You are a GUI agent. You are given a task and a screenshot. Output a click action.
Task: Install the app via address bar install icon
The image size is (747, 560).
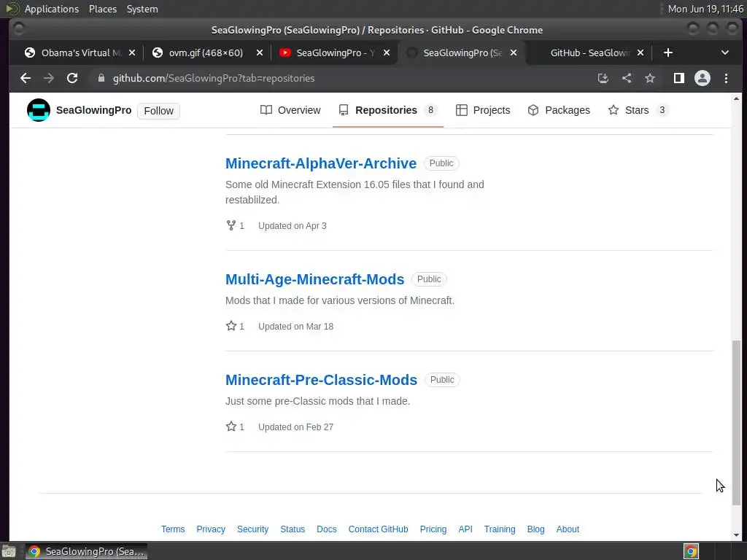[603, 78]
